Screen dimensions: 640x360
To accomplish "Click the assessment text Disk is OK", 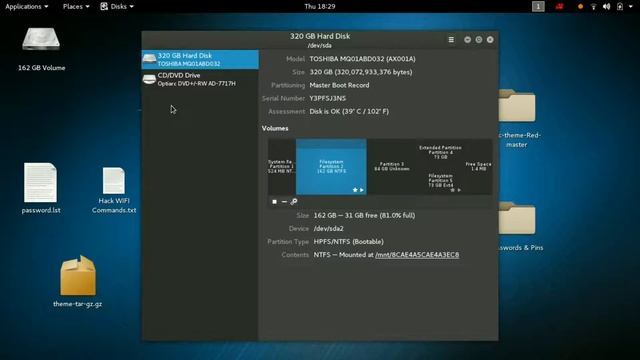I will coord(349,111).
